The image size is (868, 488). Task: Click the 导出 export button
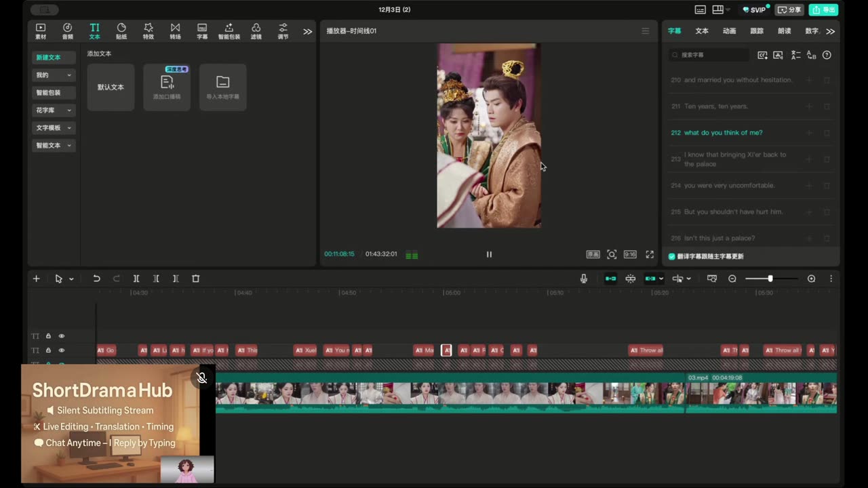(x=823, y=9)
